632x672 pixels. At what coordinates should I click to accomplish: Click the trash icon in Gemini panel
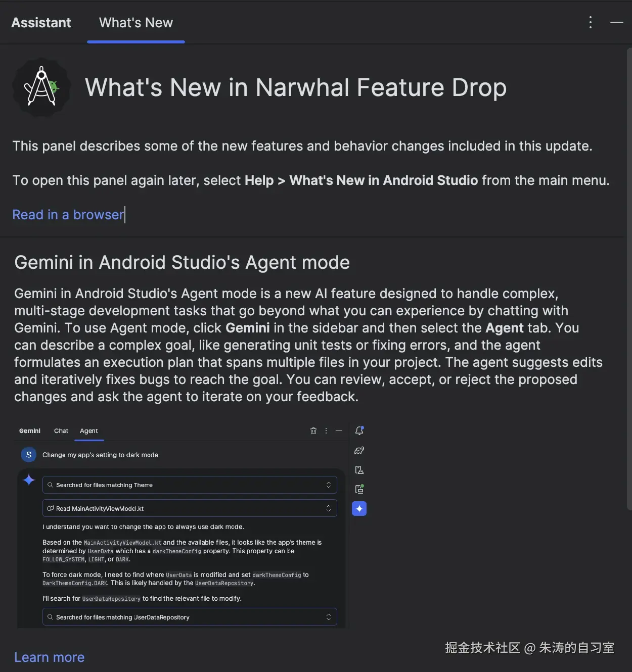point(313,430)
